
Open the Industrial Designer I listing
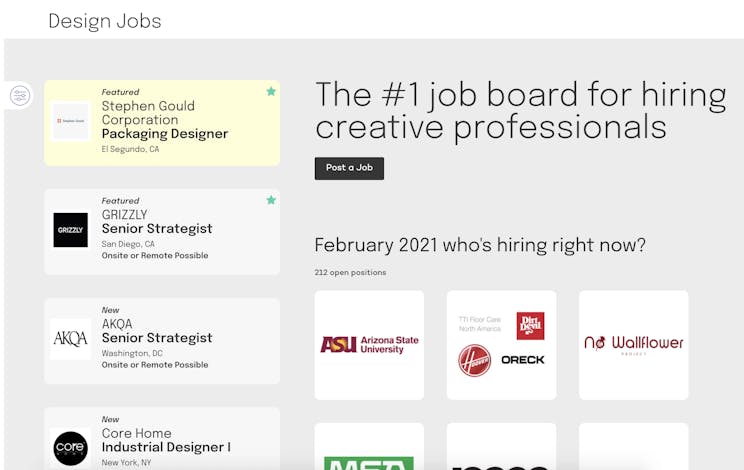pyautogui.click(x=166, y=447)
